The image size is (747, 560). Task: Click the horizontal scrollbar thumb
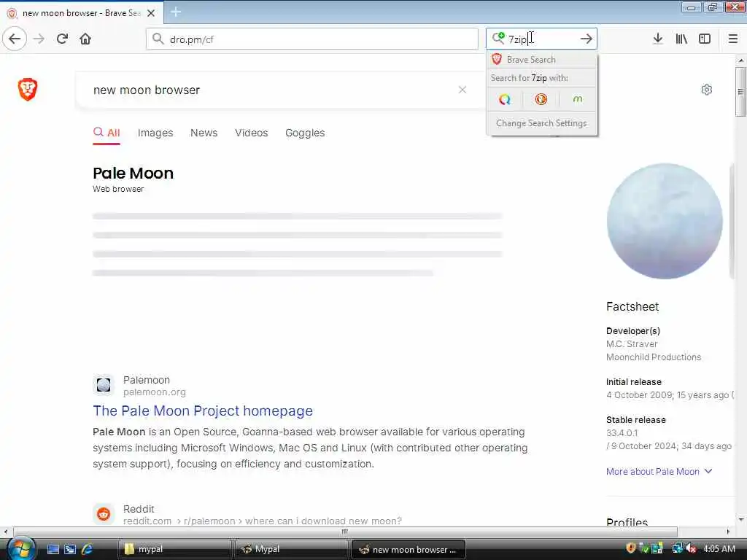(x=345, y=532)
